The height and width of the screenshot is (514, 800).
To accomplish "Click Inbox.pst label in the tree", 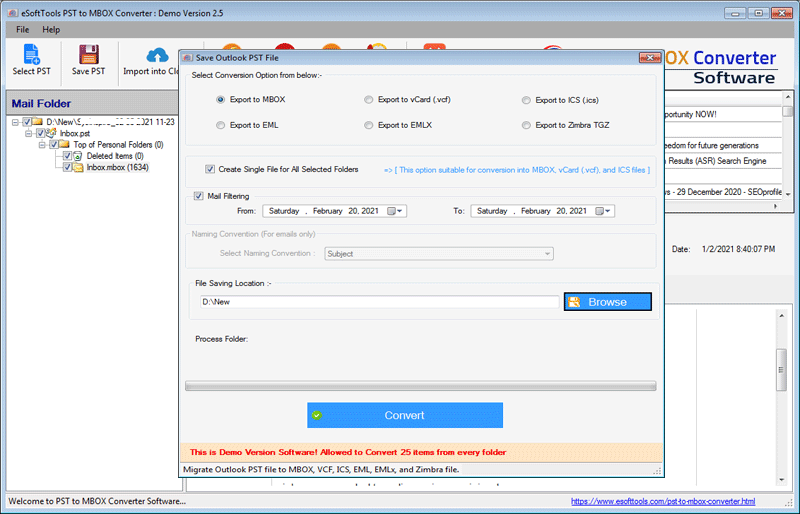I will click(x=74, y=134).
